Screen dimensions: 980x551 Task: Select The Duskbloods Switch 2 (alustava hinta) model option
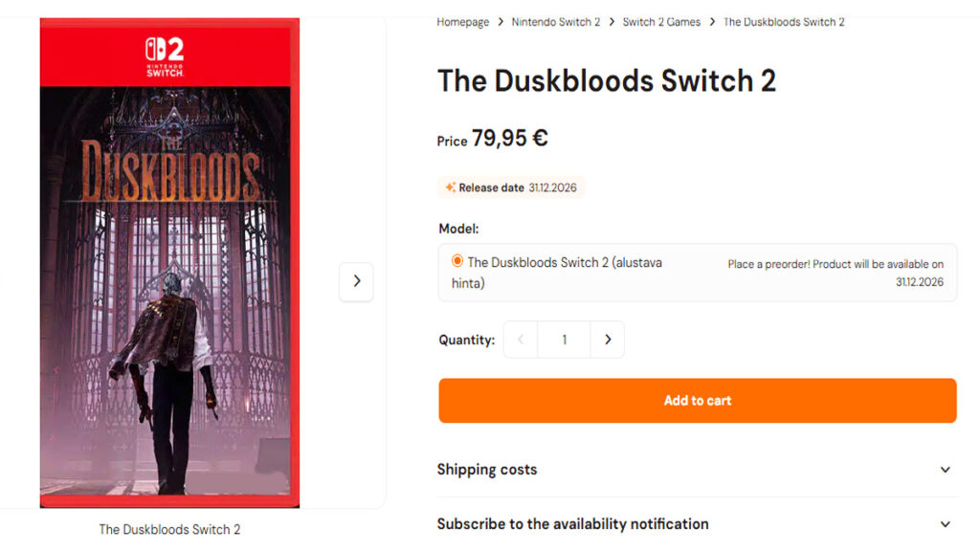tap(457, 262)
